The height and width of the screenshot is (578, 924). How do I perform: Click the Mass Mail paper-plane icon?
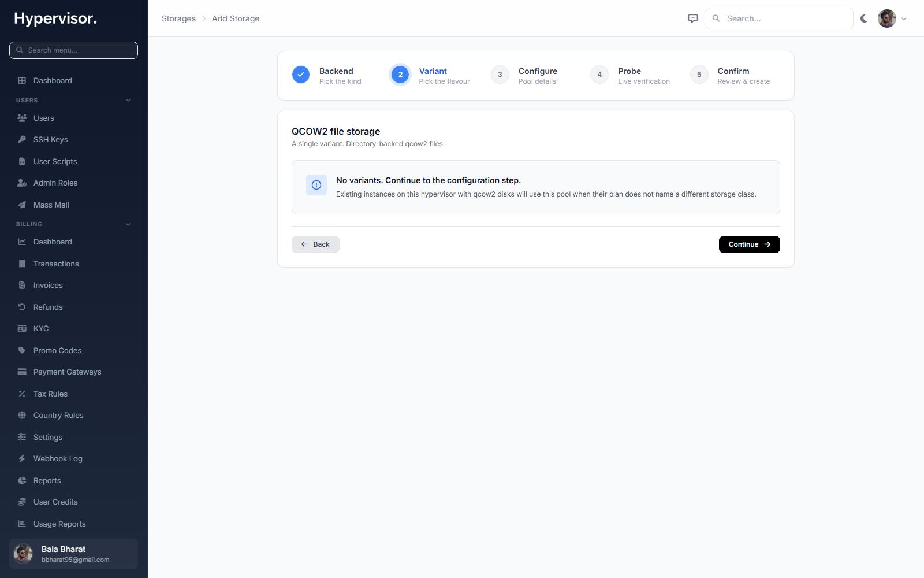[22, 205]
